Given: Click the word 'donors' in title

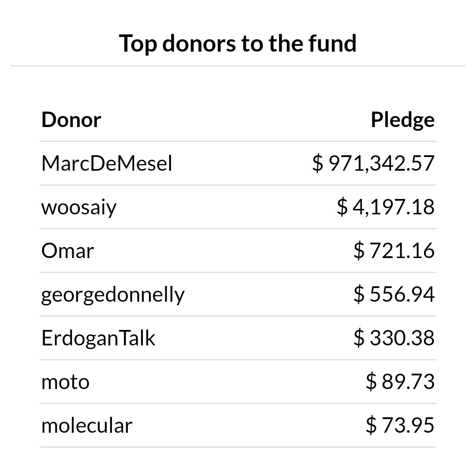Looking at the screenshot, I should [199, 44].
